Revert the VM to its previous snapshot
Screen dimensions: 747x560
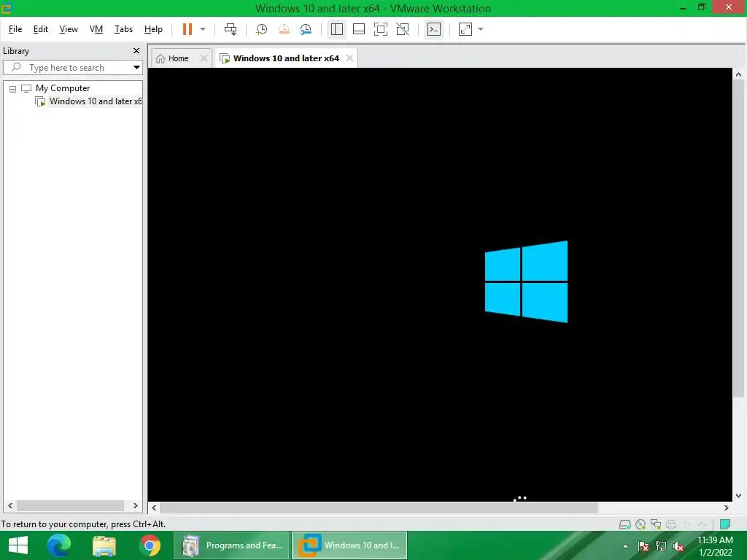click(x=284, y=29)
